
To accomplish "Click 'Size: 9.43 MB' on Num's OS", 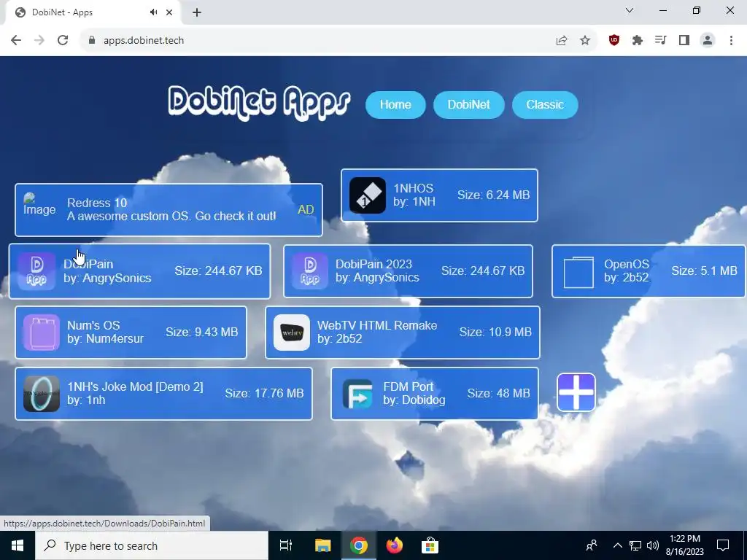I will (202, 332).
